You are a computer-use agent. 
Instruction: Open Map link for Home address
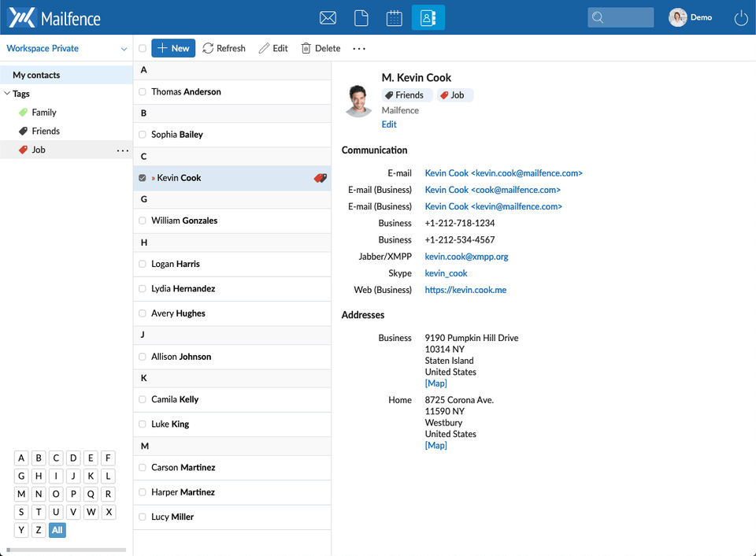435,446
